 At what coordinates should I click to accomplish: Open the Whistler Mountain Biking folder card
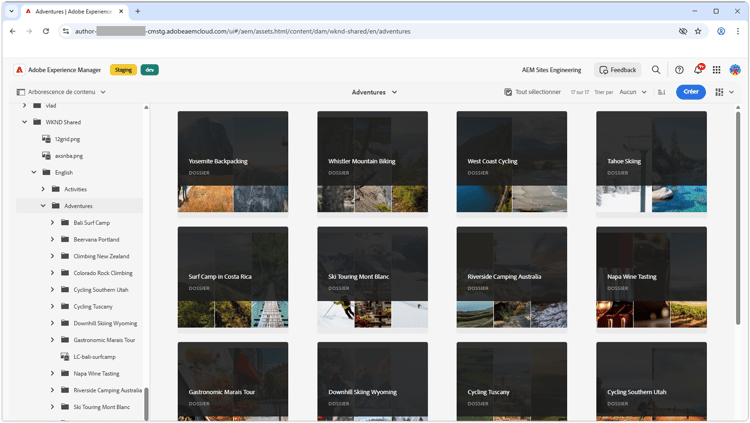pos(373,162)
